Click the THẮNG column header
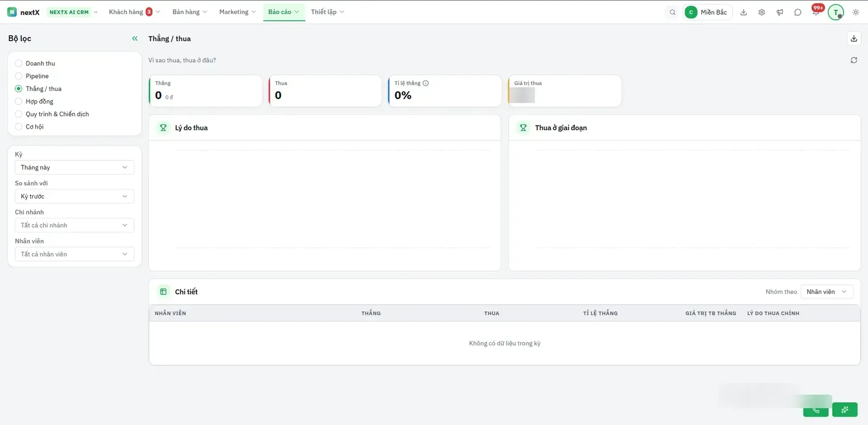The width and height of the screenshot is (868, 425). pos(371,313)
